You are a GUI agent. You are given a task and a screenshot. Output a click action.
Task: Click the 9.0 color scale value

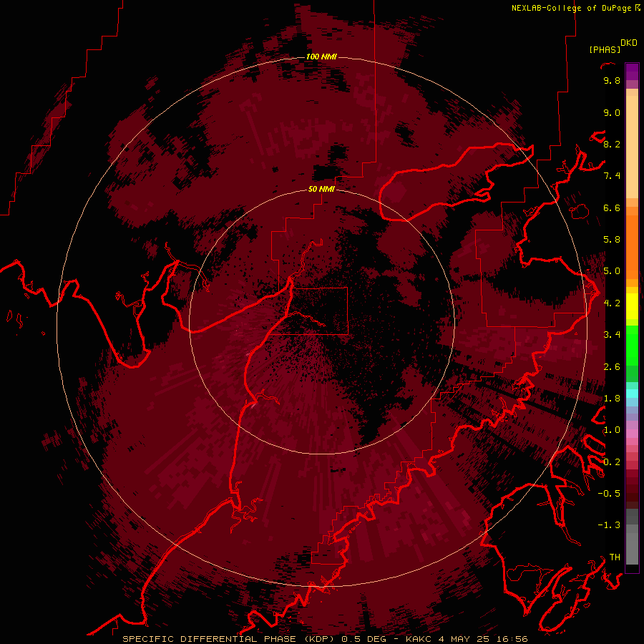(612, 112)
